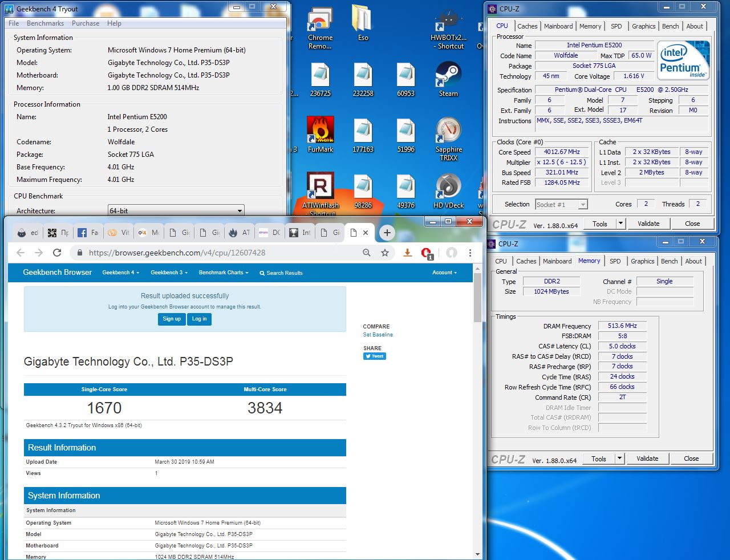
Task: Click Tools button in lower CPU-Z window
Action: point(599,458)
